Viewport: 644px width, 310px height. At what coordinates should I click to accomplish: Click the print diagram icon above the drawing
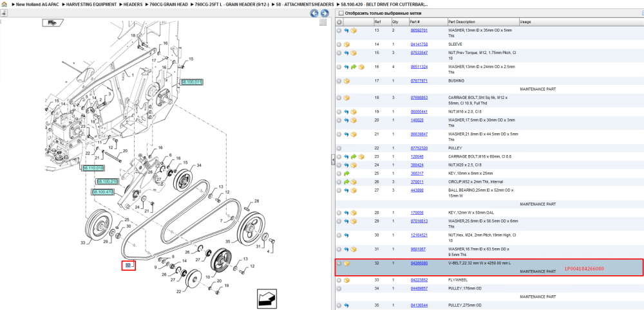[x=52, y=23]
